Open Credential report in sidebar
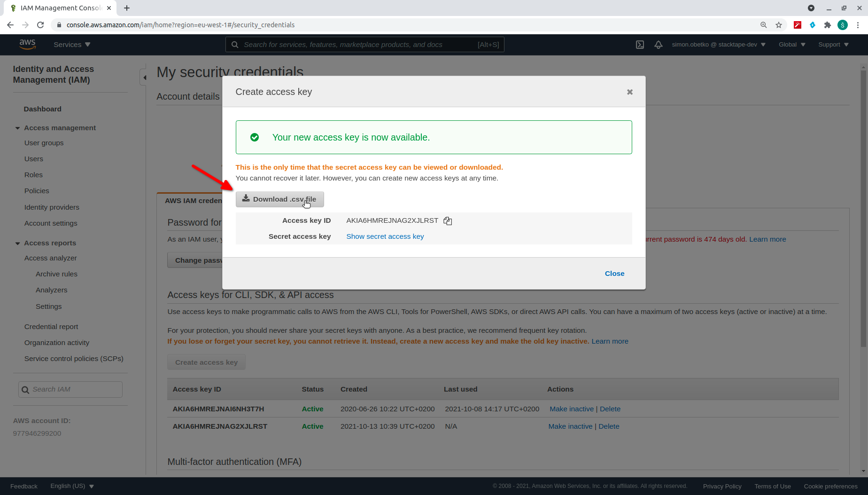Screen dimensions: 868x495 point(51,327)
